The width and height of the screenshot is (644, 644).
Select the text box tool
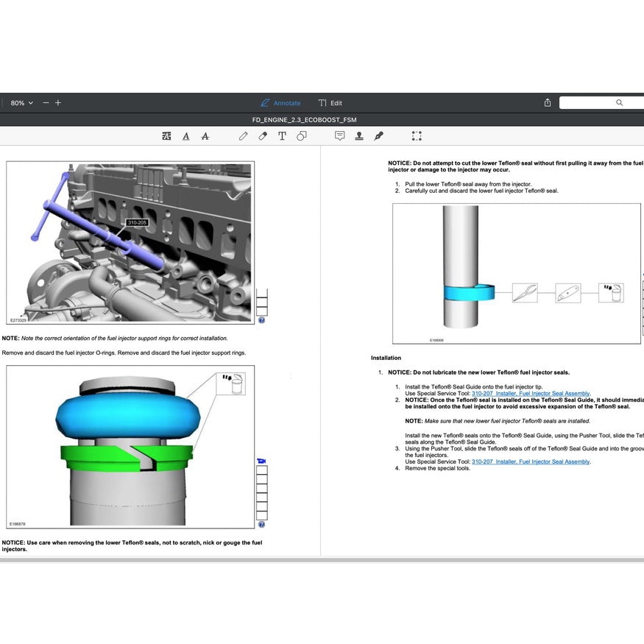pos(282,136)
